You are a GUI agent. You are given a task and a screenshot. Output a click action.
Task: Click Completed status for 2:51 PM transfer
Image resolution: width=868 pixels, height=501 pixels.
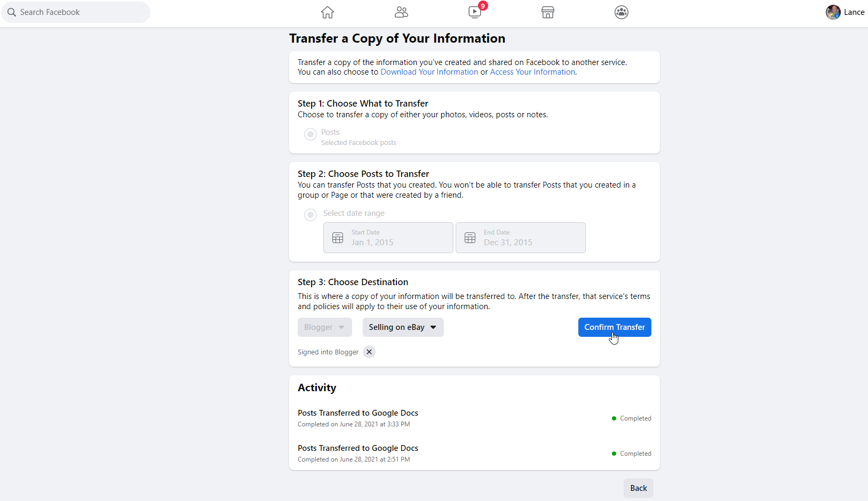632,454
